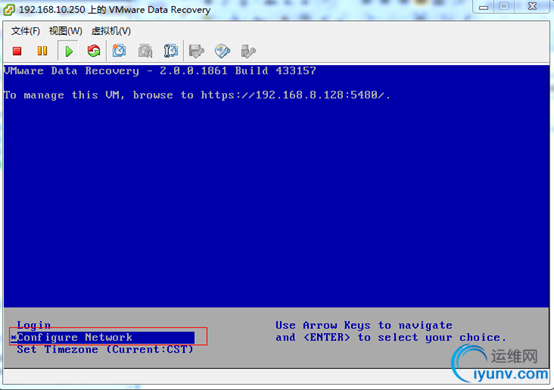Click the CD/DVD drive connect icon
This screenshot has height=390, width=554.
coord(222,51)
